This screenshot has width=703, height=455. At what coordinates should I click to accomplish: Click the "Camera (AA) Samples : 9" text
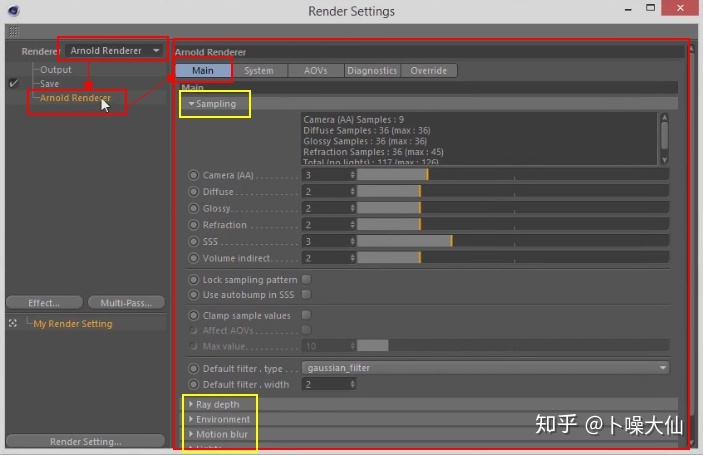pyautogui.click(x=353, y=120)
